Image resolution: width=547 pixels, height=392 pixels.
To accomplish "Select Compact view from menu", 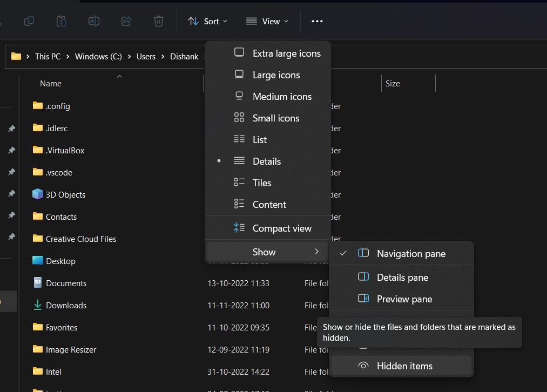I will click(281, 228).
